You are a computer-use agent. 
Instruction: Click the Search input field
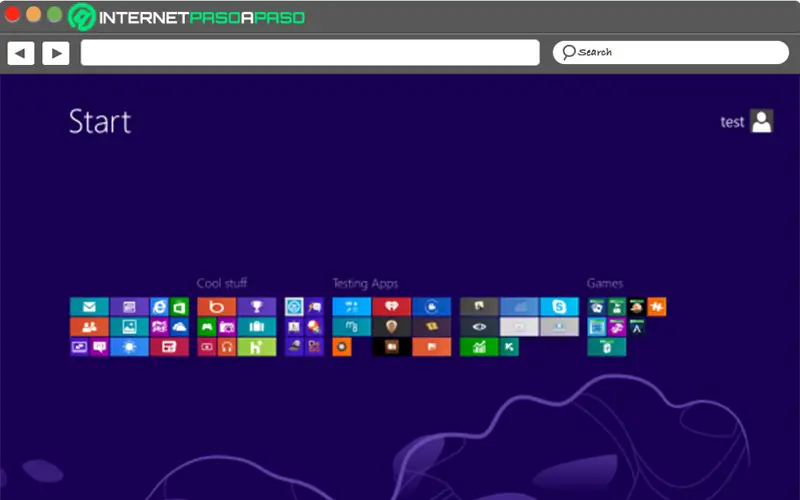(671, 52)
